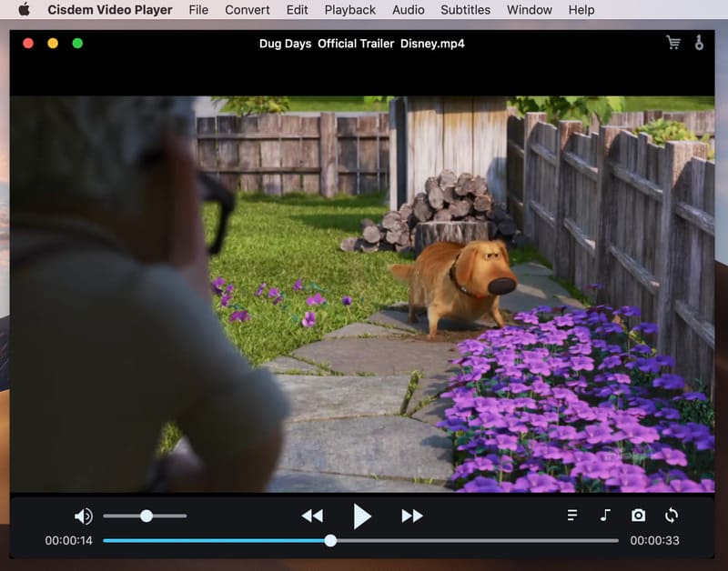Click the playback progress bar handle
The height and width of the screenshot is (571, 728).
[x=330, y=540]
